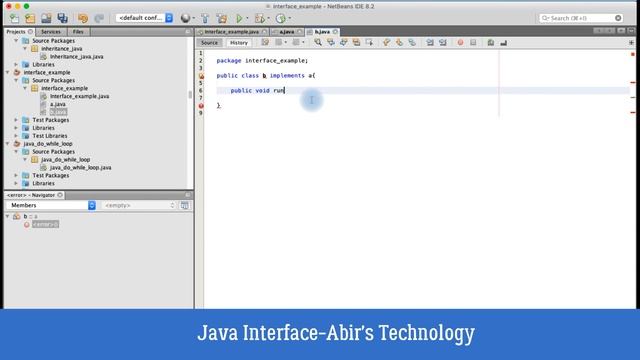
Task: Click the red Start Macro Recording icon
Action: (x=460, y=42)
